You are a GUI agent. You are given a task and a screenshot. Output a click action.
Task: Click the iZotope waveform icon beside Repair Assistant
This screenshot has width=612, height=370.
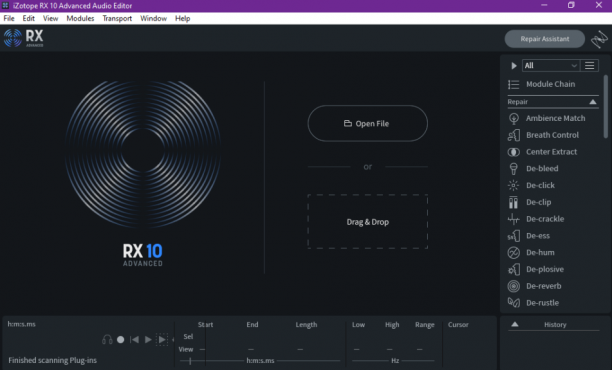(x=599, y=39)
